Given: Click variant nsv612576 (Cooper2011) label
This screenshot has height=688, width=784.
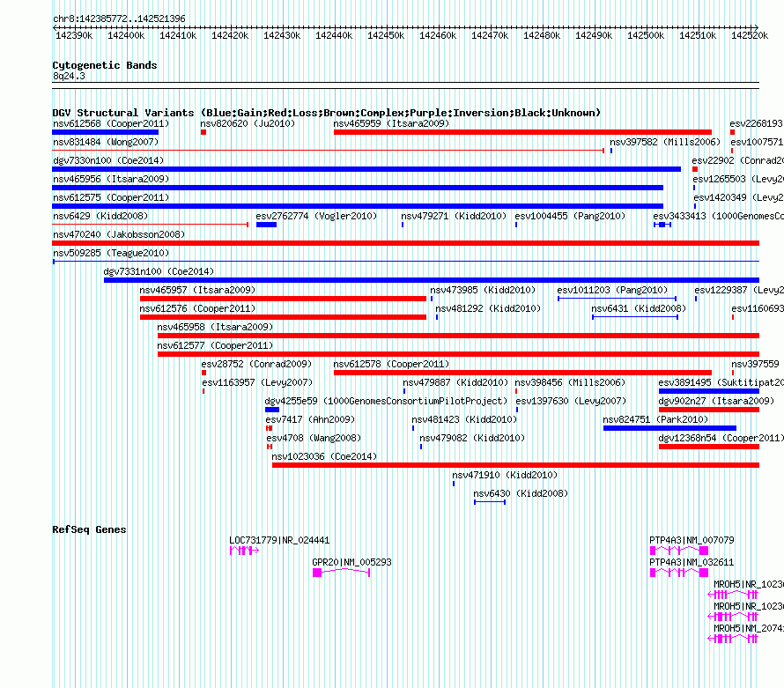Looking at the screenshot, I should (x=197, y=308).
